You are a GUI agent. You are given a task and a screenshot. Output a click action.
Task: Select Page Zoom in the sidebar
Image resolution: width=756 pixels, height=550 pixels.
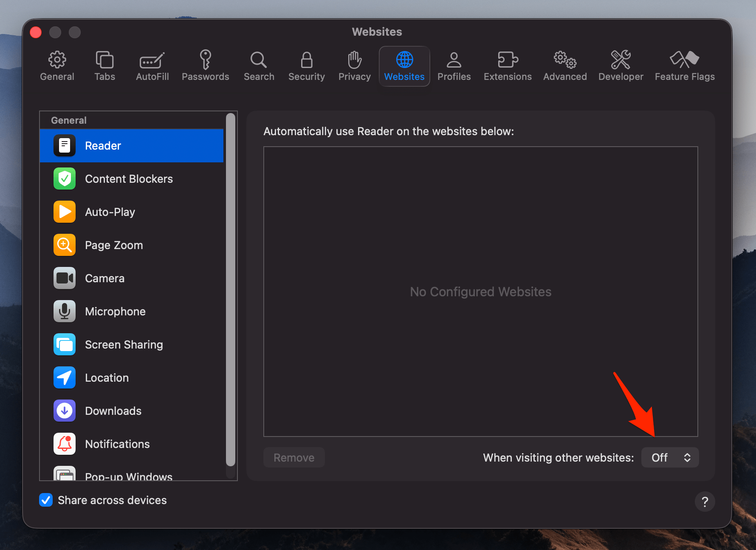click(132, 245)
